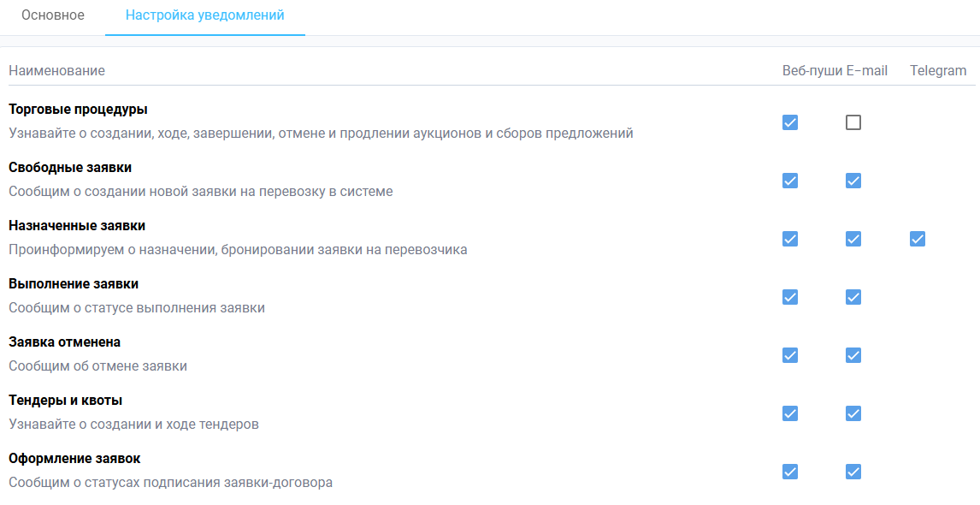Turn off Веб-пуши for Заявка отменена
Viewport: 980px width, 505px height.
(x=789, y=355)
